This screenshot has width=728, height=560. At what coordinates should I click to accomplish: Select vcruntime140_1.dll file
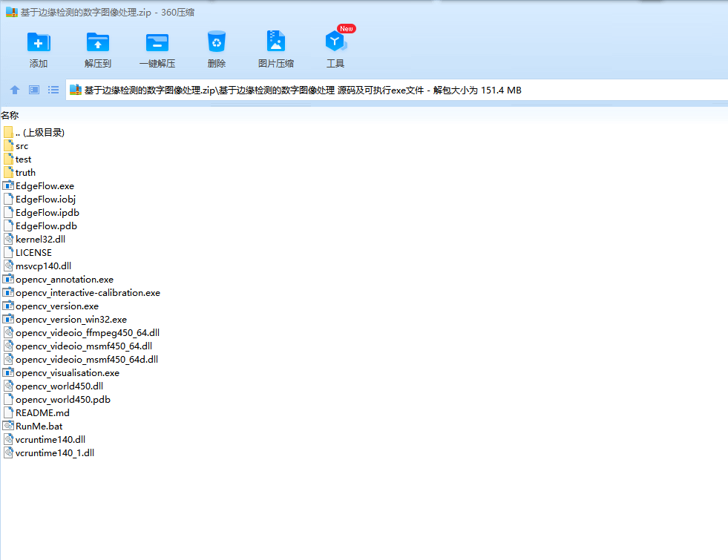point(49,453)
